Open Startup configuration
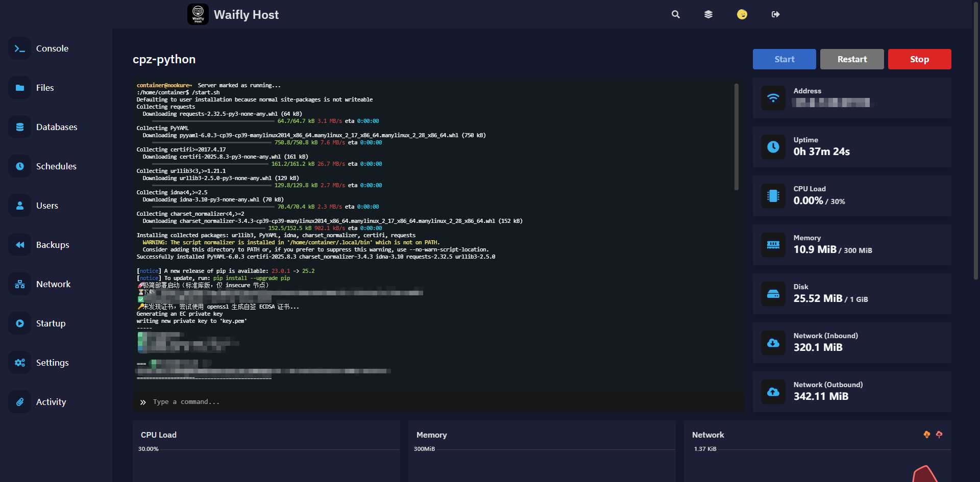The width and height of the screenshot is (980, 482). (51, 323)
